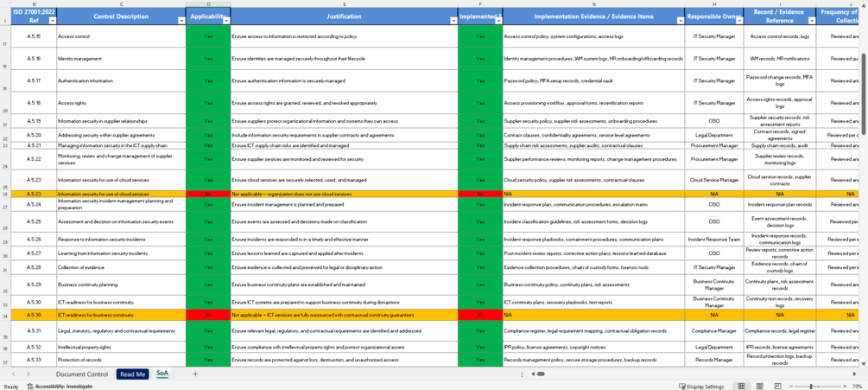Open Display Settings in status bar
Viewport: 868px width, 390px height.
701,387
